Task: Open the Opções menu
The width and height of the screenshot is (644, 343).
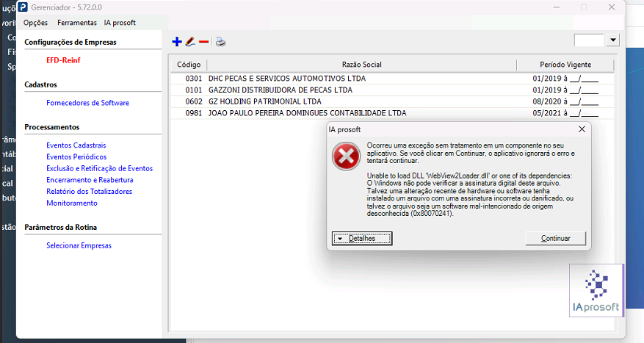Action: click(x=35, y=23)
